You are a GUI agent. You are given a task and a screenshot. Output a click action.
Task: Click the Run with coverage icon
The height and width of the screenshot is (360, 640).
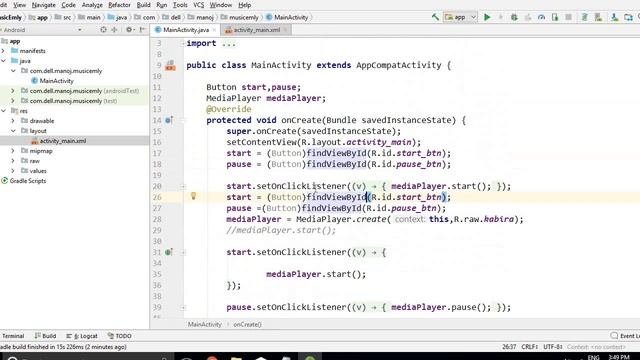coord(528,17)
